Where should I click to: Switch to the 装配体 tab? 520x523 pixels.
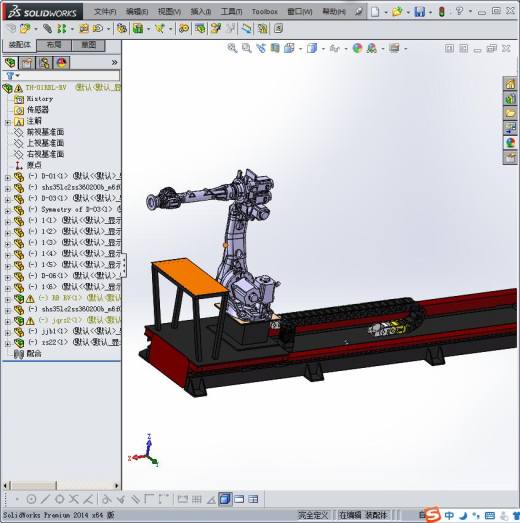(19, 45)
